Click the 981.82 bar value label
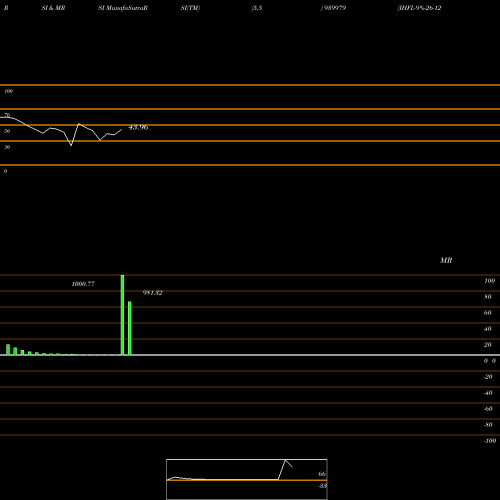 pos(152,293)
